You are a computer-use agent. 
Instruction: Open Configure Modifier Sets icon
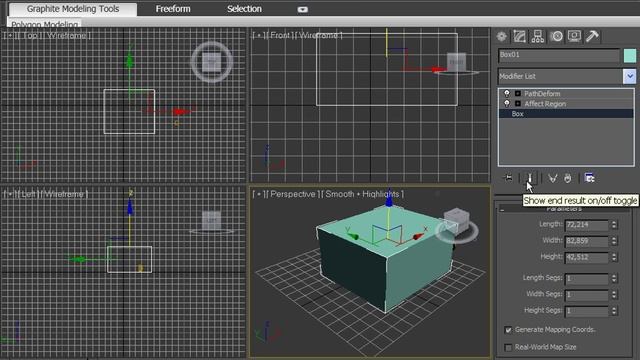point(589,178)
